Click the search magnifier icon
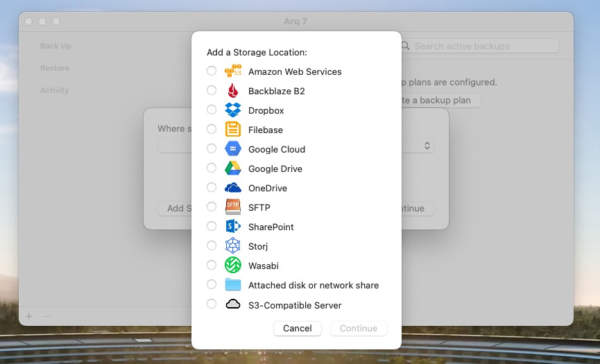600x364 pixels. pos(406,46)
